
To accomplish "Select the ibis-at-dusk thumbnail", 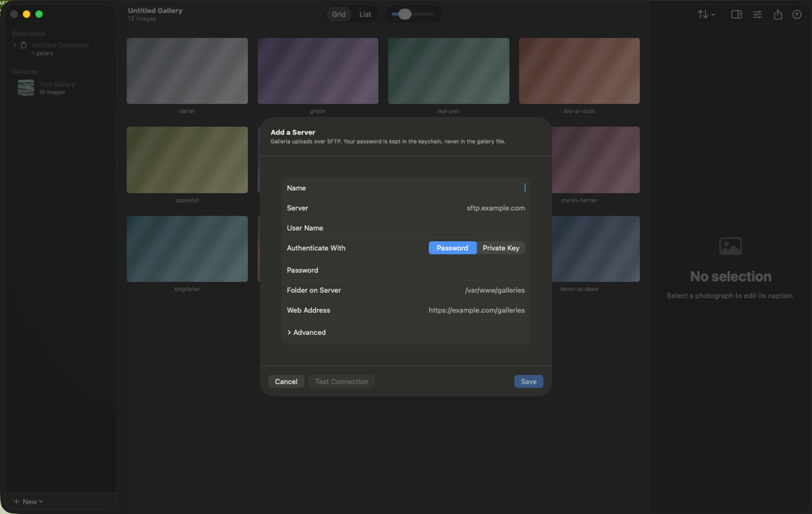I will pyautogui.click(x=579, y=71).
